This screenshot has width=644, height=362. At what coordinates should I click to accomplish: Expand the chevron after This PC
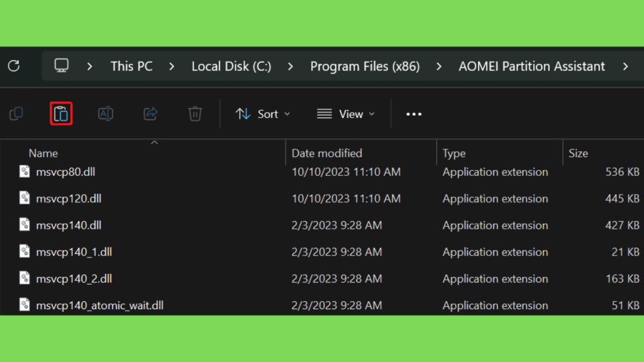(172, 66)
